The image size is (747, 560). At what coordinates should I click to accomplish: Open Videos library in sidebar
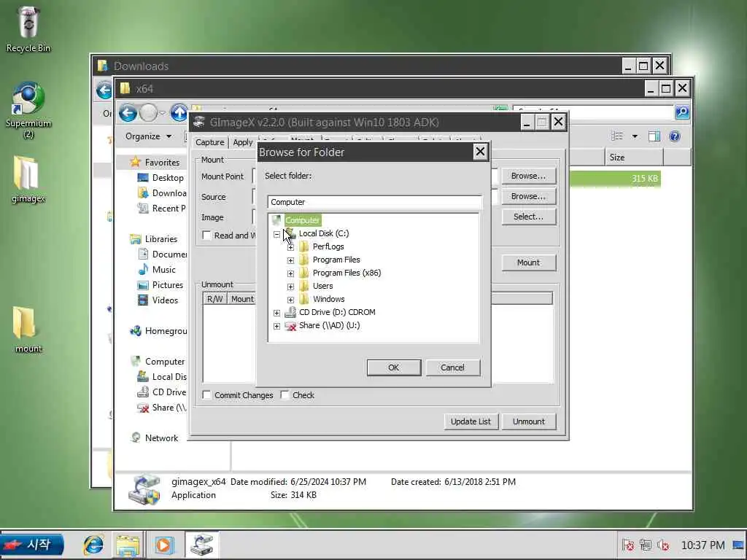(165, 300)
